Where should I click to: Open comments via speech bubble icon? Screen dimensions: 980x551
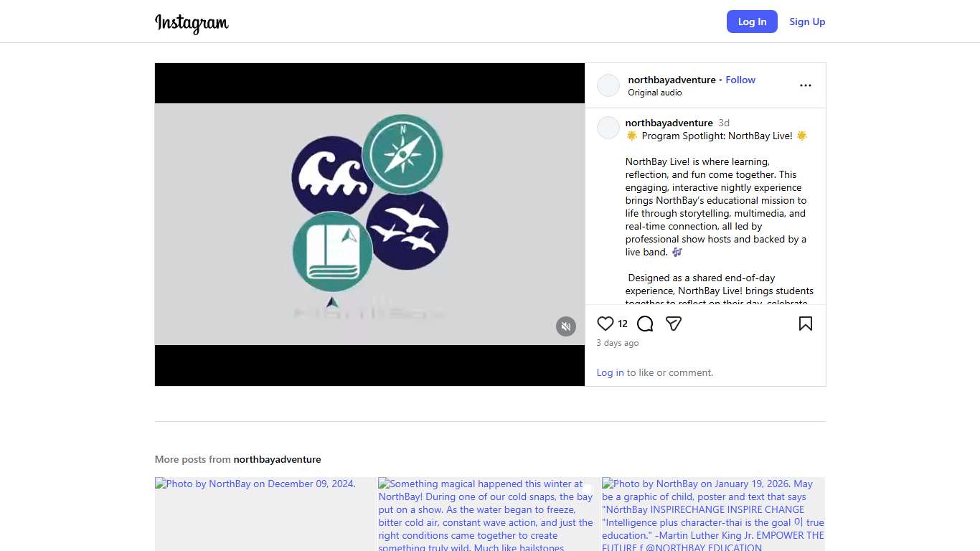pos(645,324)
